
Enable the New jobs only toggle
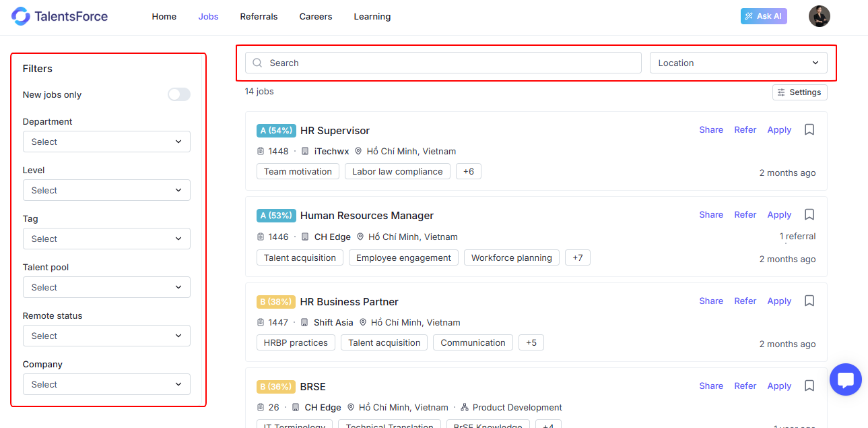179,94
